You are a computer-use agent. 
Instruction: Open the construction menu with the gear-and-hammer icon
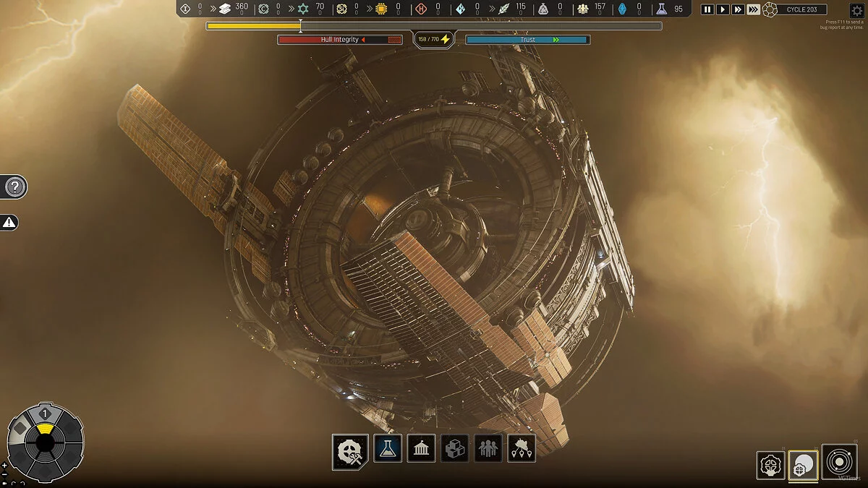[x=350, y=448]
